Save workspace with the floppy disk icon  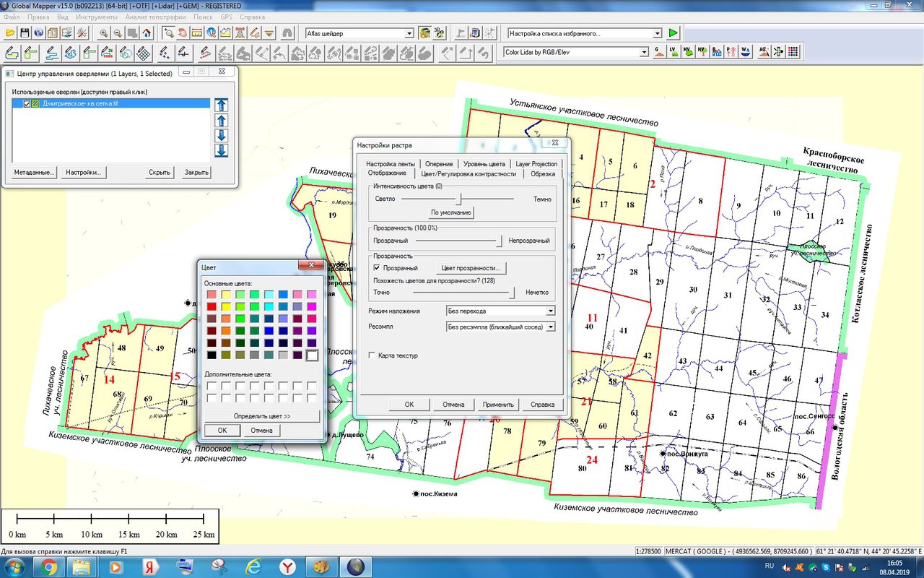coord(25,33)
